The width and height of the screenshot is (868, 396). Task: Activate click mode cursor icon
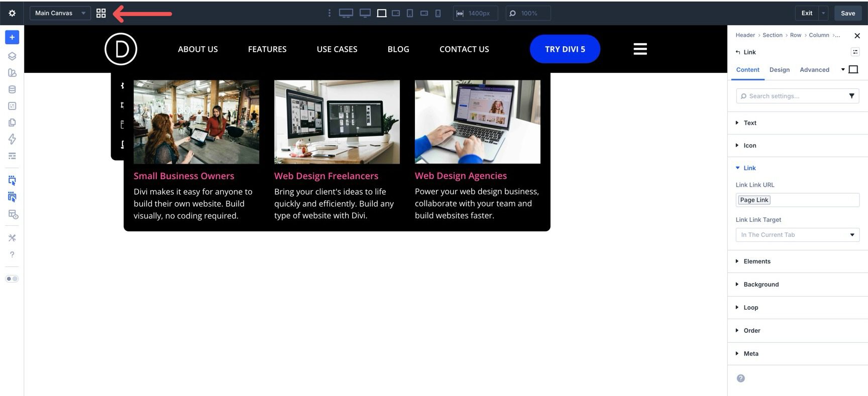point(12,180)
